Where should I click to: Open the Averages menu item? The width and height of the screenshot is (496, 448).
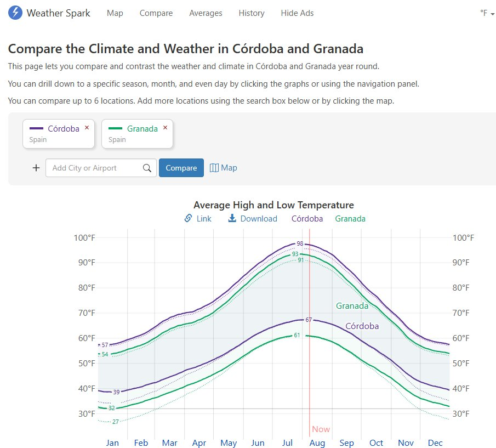[x=206, y=13]
